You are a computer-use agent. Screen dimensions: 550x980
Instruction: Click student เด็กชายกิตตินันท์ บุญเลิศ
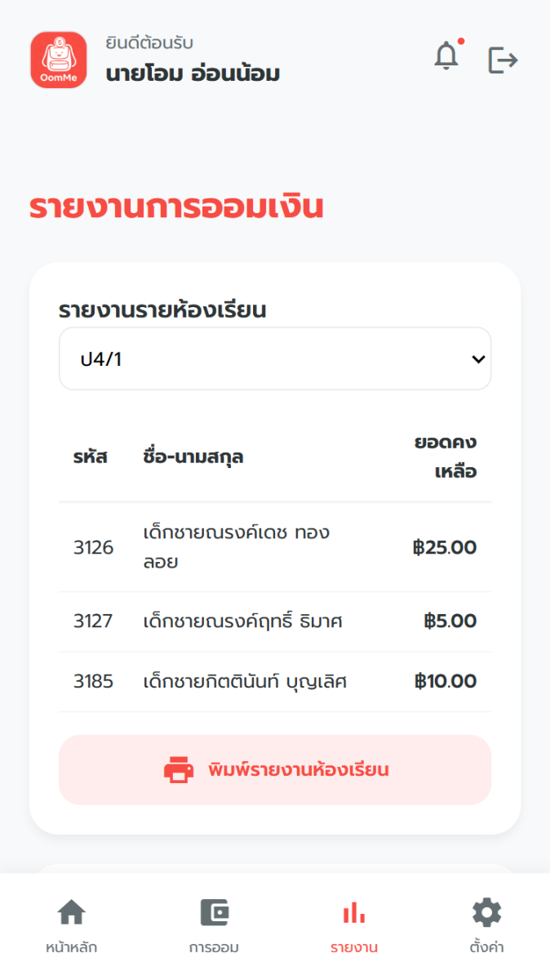coord(245,681)
